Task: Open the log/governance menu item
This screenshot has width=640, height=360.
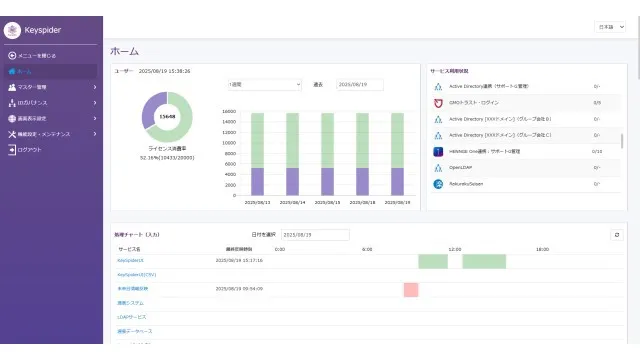Action: [x=50, y=103]
